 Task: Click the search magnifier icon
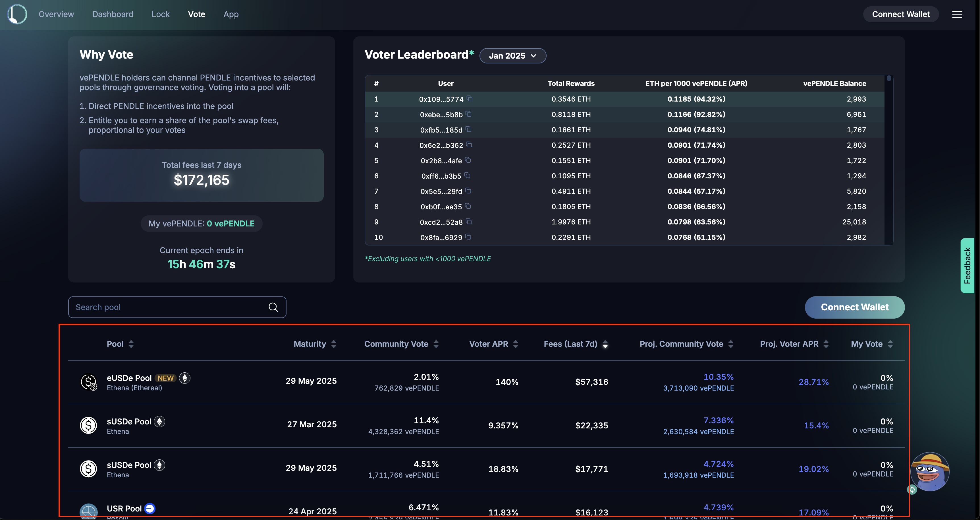[x=273, y=307]
